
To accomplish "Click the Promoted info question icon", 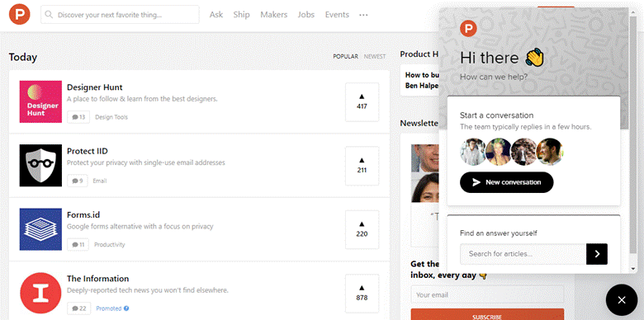I will 126,308.
